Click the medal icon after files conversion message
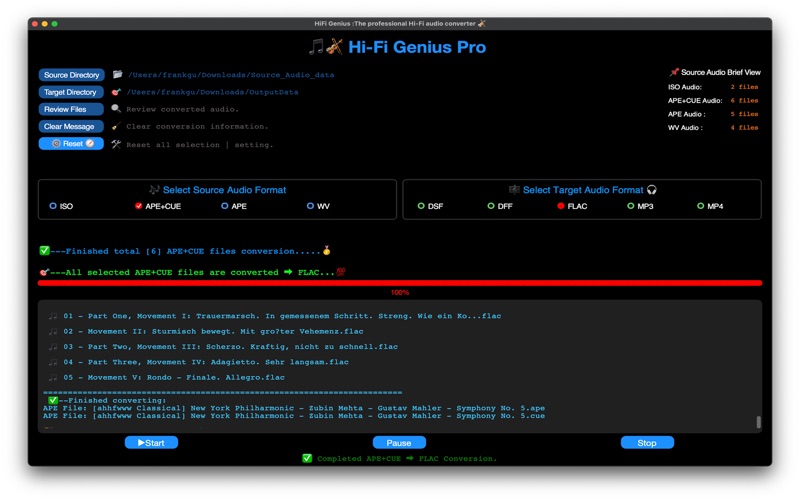The width and height of the screenshot is (800, 500). [x=327, y=251]
